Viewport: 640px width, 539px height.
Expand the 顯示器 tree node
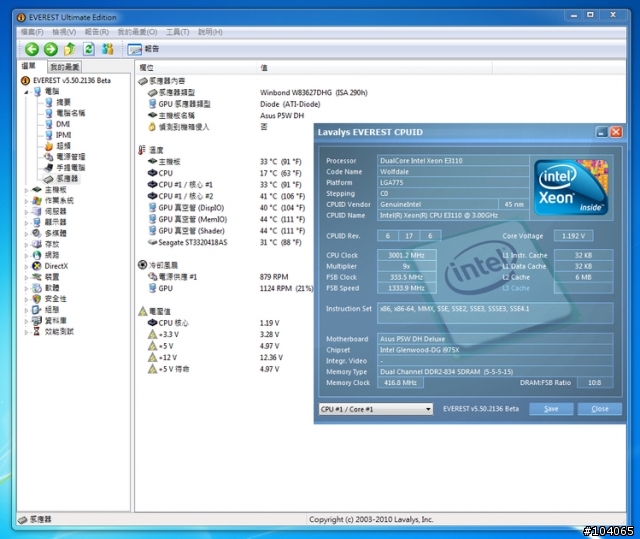click(27, 222)
